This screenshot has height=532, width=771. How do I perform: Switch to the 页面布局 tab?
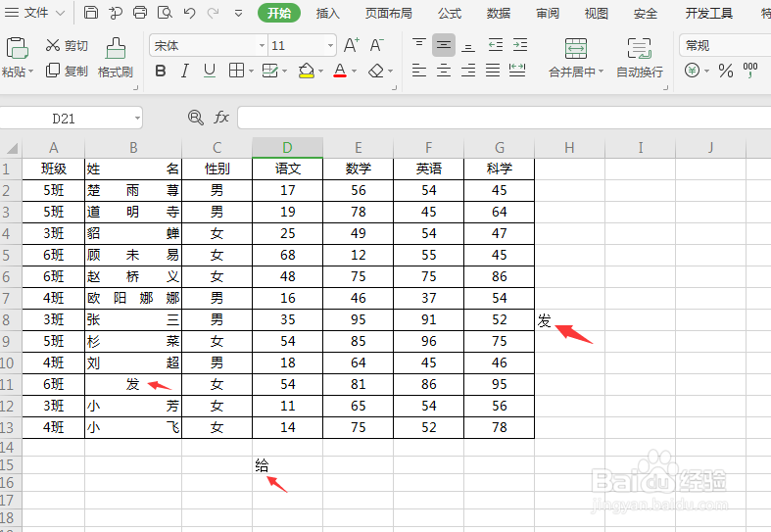click(x=389, y=14)
